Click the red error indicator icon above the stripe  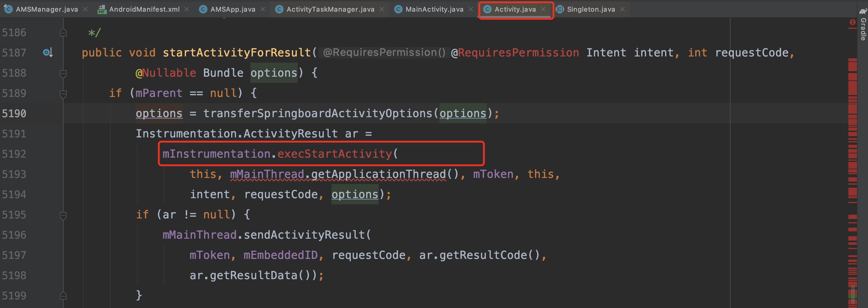click(x=852, y=23)
